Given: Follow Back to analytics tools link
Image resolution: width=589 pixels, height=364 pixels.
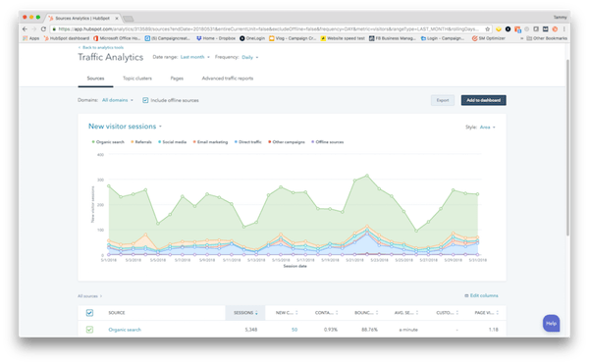Looking at the screenshot, I should click(x=101, y=48).
